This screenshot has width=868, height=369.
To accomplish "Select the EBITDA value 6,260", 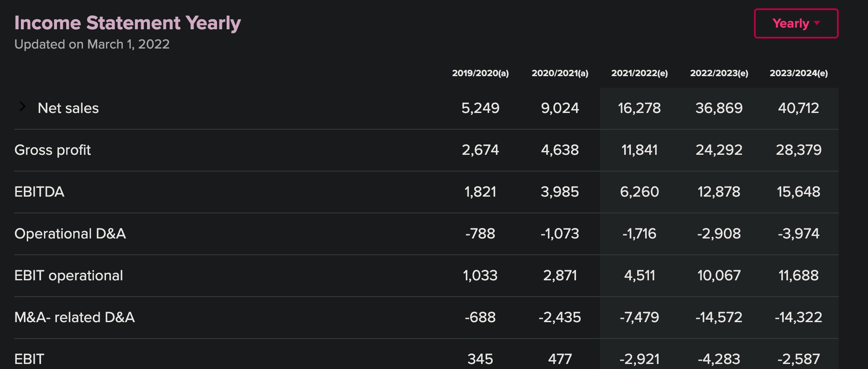I will [639, 192].
